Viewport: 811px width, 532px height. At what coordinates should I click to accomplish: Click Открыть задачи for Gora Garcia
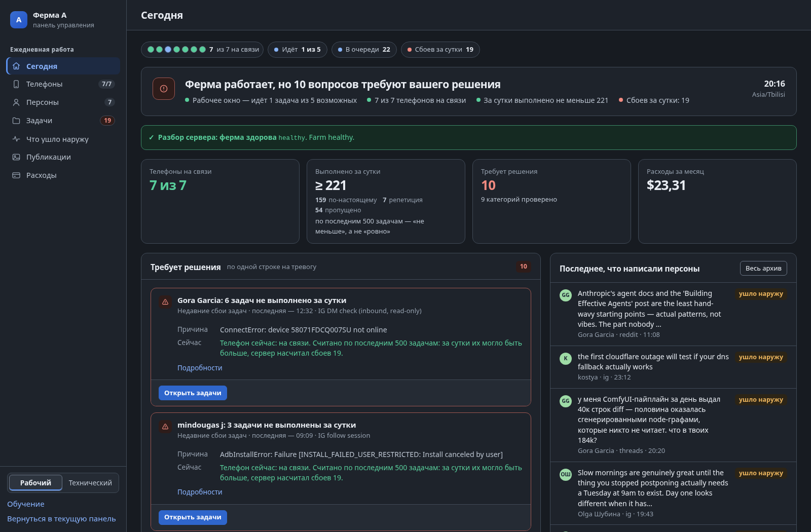193,393
